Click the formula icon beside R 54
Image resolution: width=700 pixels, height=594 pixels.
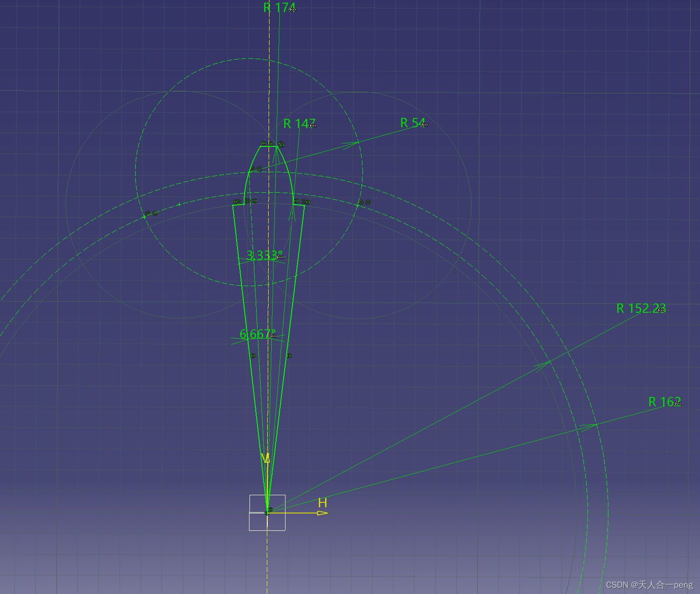tap(424, 125)
